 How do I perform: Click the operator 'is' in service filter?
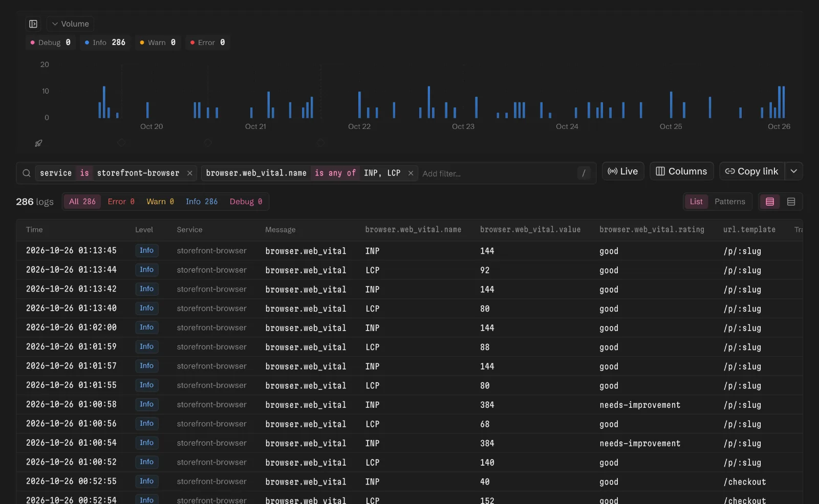pyautogui.click(x=84, y=173)
